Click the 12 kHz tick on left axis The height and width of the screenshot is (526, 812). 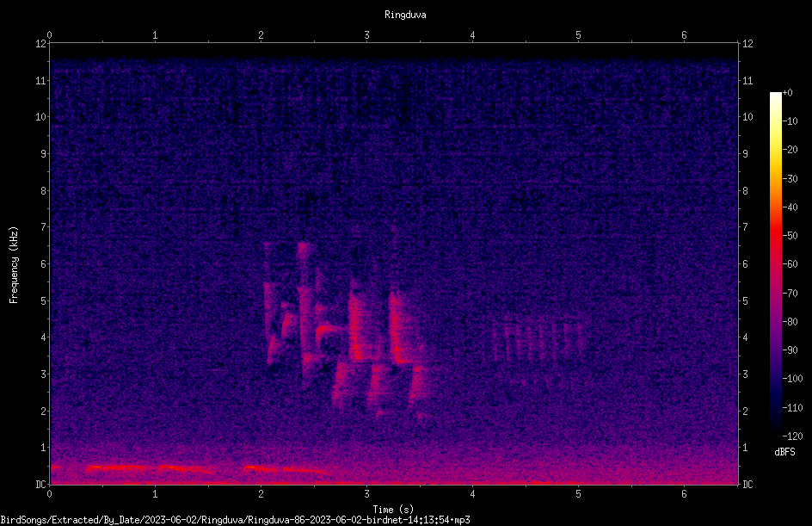coord(41,44)
